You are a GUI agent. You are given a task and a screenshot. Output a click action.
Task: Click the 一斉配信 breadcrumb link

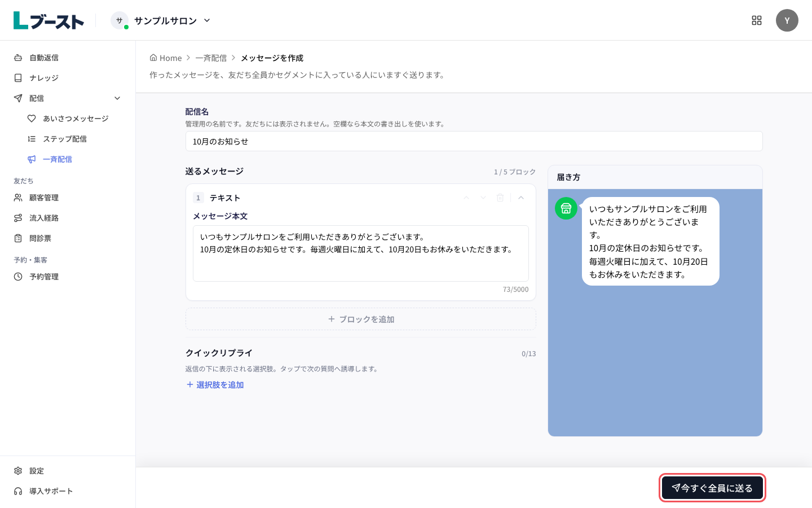pos(211,58)
